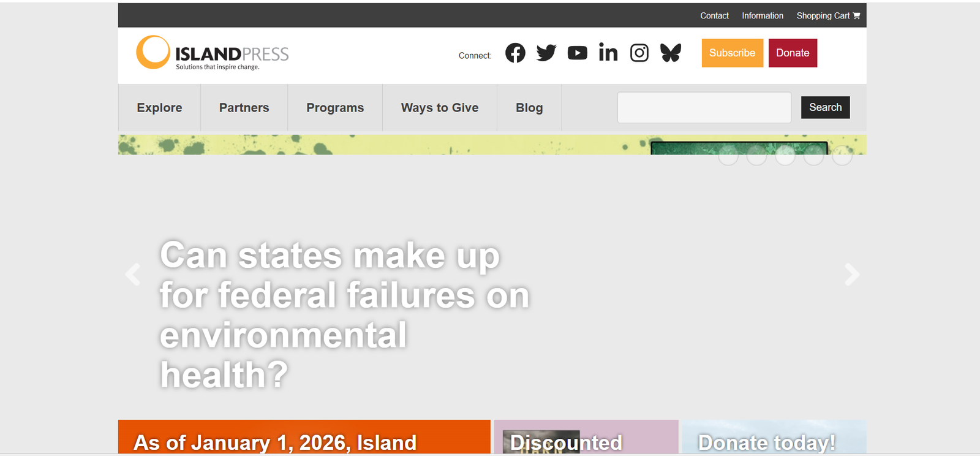Open Shopping Cart with cart icon
Screen dimensions: 980x456
[828, 16]
